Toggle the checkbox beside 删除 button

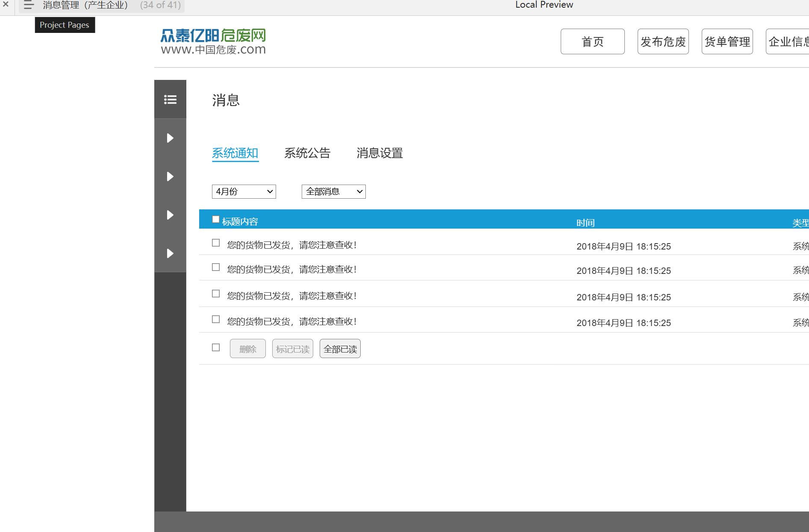pyautogui.click(x=216, y=347)
